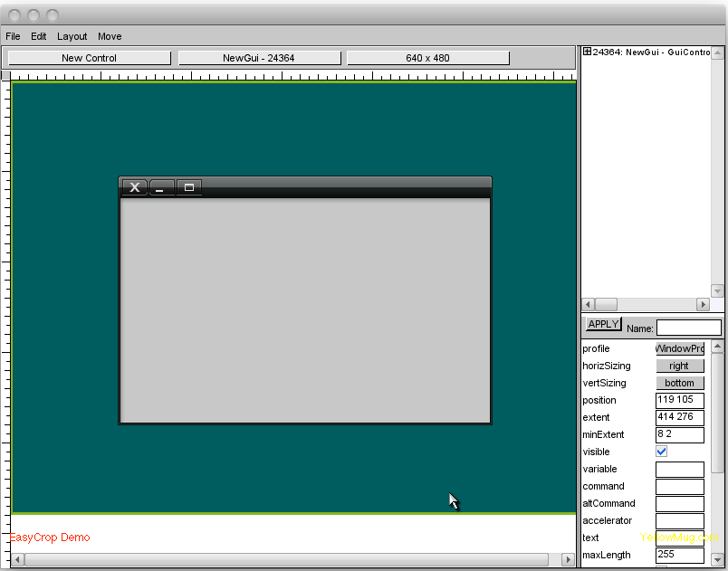
Task: Open the 640 x 480 resolution selector
Action: pos(427,58)
